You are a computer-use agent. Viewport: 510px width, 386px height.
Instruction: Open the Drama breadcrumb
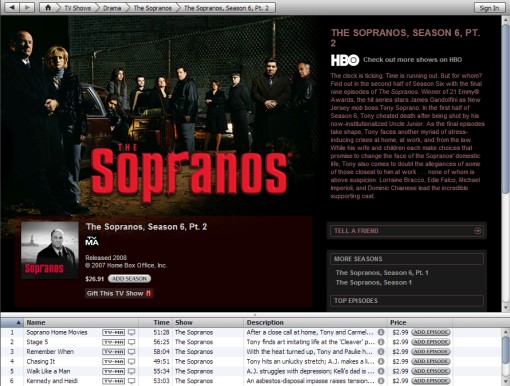pos(112,8)
